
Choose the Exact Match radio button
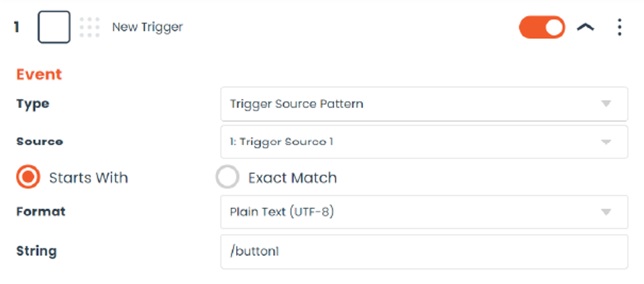pyautogui.click(x=227, y=178)
